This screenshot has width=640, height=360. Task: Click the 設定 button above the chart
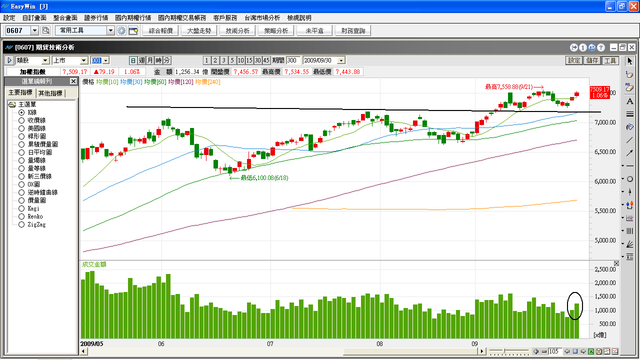pyautogui.click(x=573, y=60)
